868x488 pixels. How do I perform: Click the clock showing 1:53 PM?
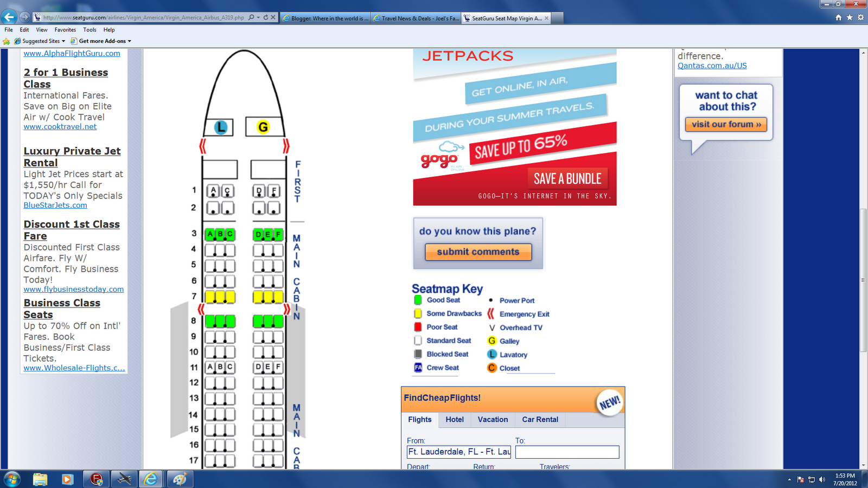845,476
